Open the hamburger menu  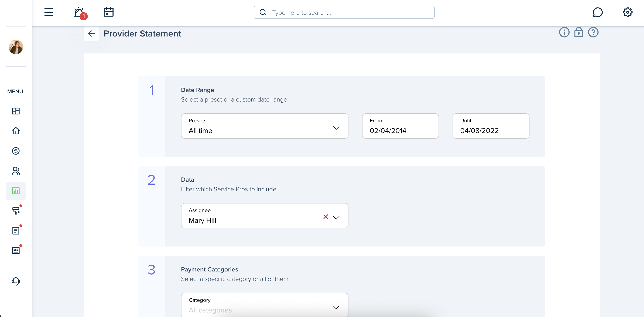coord(49,12)
